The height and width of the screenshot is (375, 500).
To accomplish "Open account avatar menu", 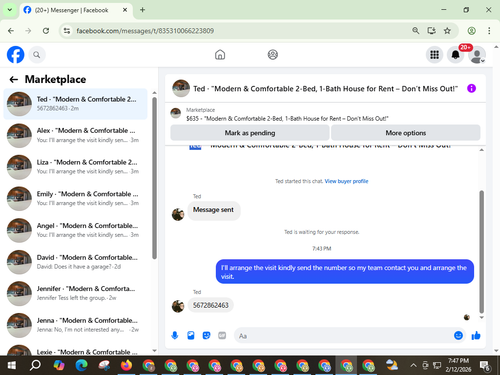I will pos(477,55).
